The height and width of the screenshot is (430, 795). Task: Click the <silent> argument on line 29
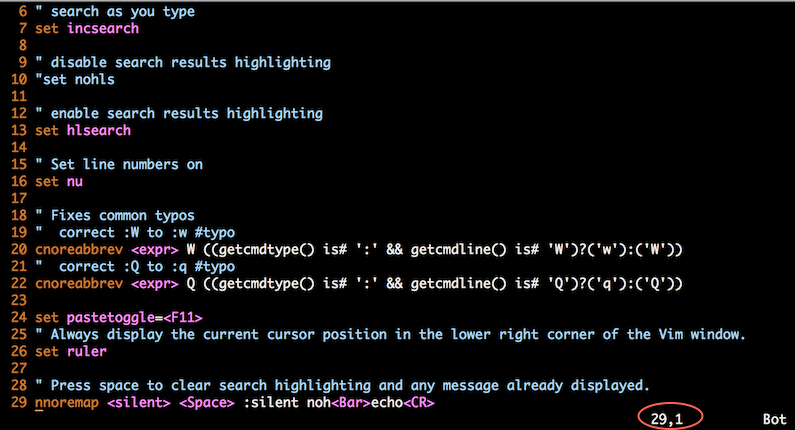(x=139, y=403)
